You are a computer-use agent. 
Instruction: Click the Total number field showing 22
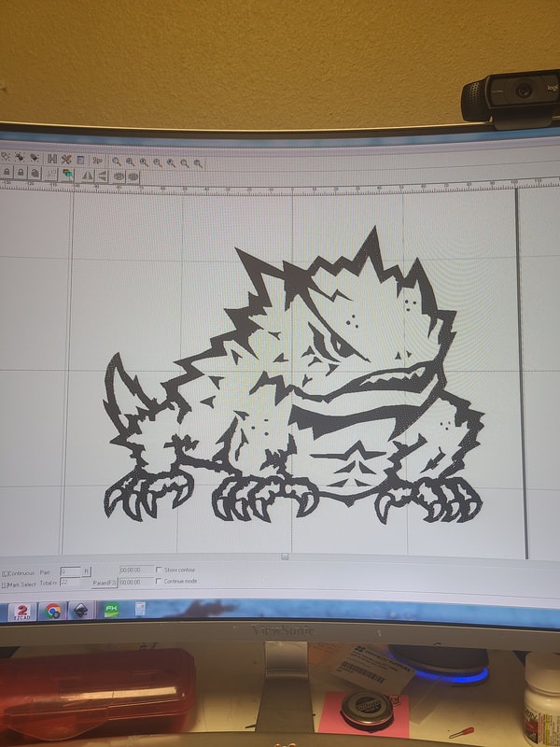tap(71, 583)
